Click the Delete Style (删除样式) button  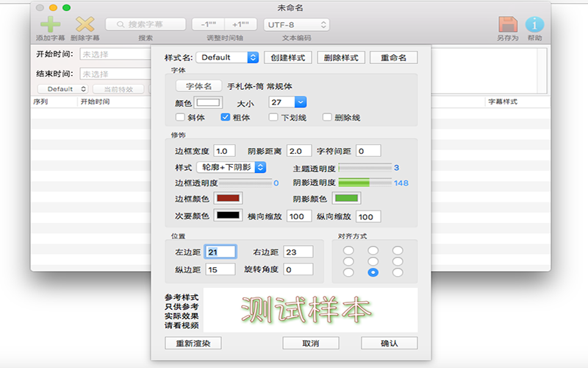coord(341,58)
